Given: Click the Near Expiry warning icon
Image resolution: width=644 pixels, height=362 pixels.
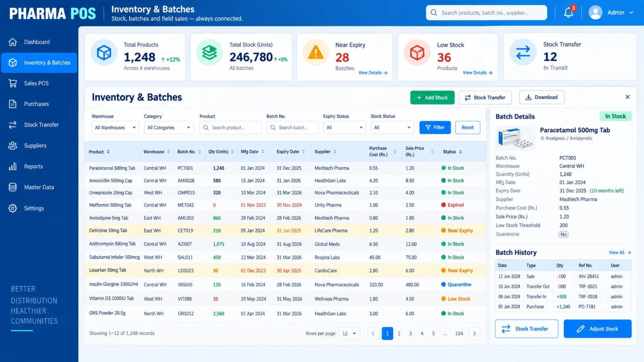Looking at the screenshot, I should (316, 53).
